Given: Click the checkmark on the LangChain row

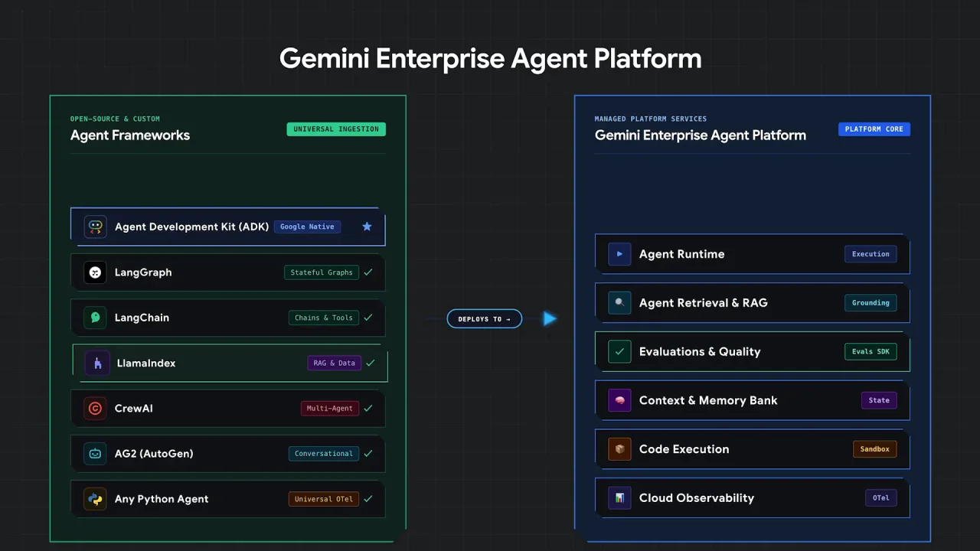Looking at the screenshot, I should (368, 318).
